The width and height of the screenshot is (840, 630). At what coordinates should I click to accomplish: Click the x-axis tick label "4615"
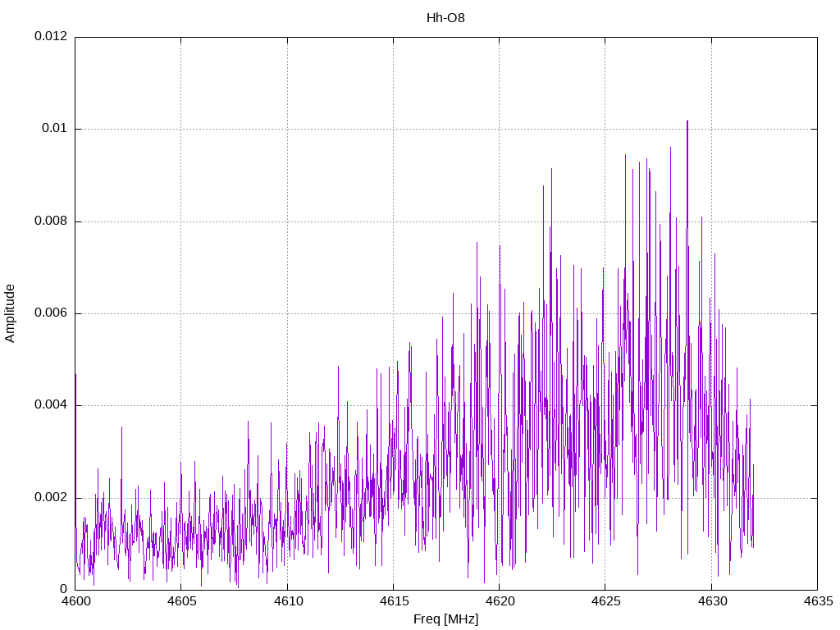tap(394, 601)
